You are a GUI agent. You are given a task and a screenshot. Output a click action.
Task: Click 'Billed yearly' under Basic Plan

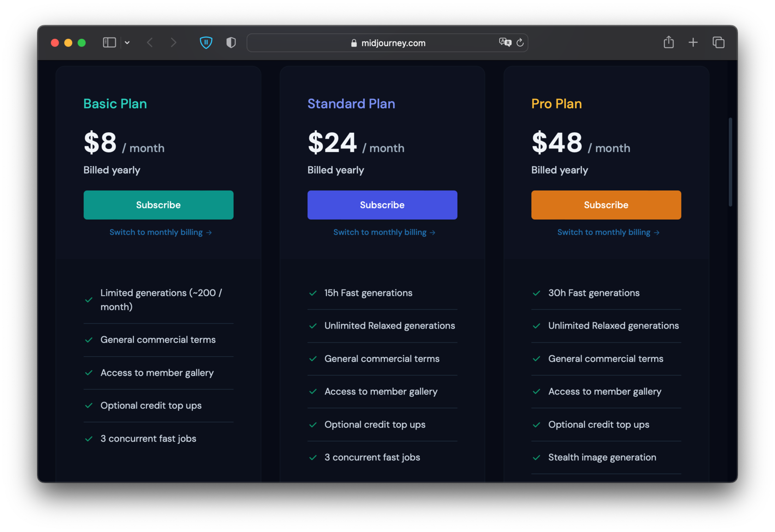tap(112, 170)
